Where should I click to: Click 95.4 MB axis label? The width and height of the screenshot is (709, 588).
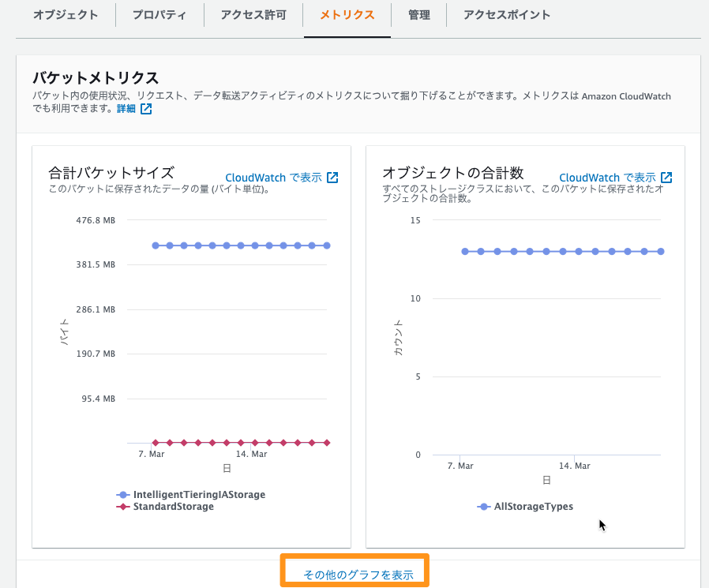click(x=98, y=399)
